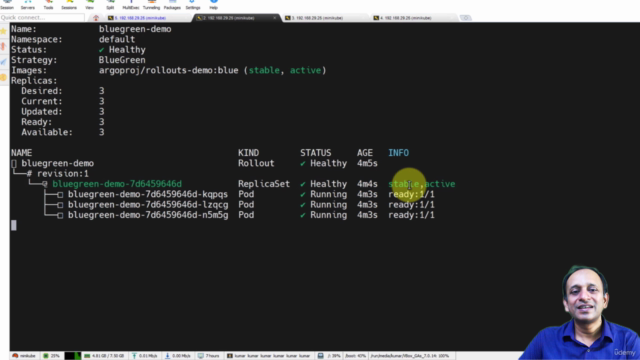640x360 pixels.
Task: Click pod bluegreen-demo-7d6459646d-lzqcg
Action: click(148, 204)
